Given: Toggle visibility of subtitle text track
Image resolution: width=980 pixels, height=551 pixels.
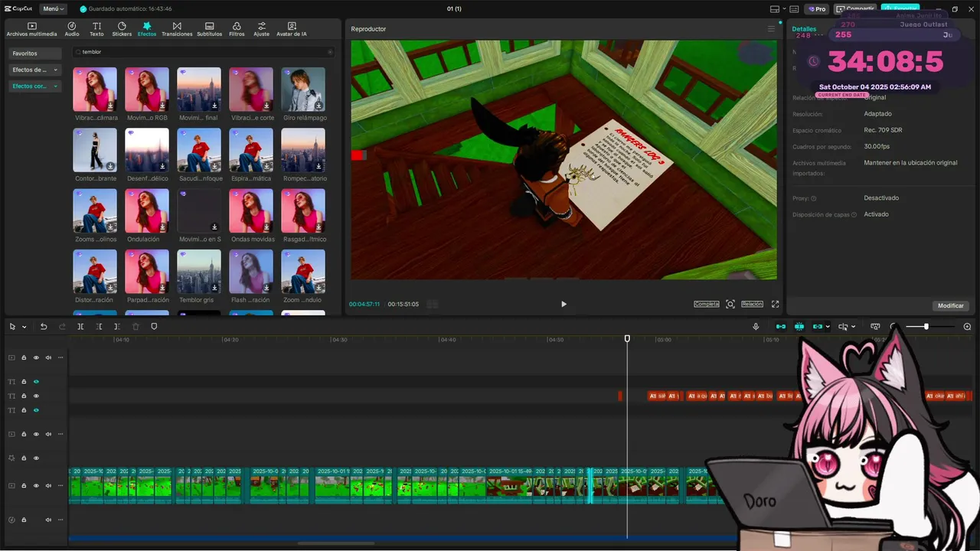Looking at the screenshot, I should pyautogui.click(x=36, y=396).
